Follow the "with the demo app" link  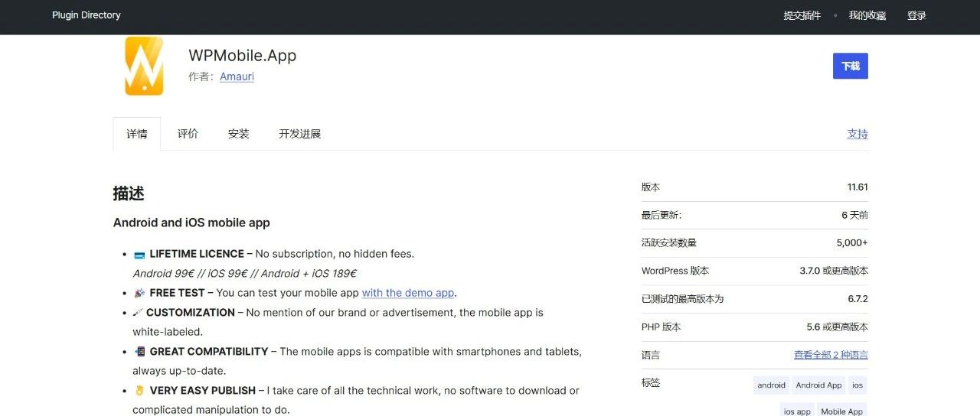click(x=408, y=293)
